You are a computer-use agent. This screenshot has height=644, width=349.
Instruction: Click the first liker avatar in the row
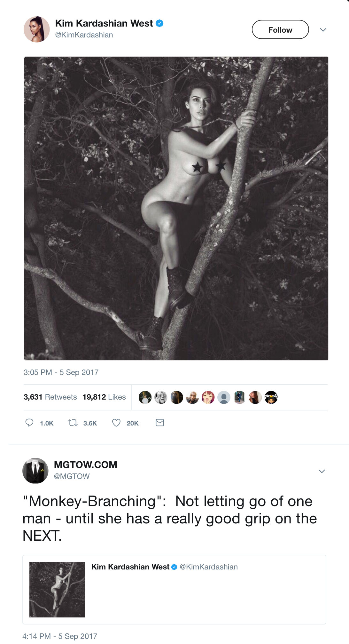coord(145,397)
